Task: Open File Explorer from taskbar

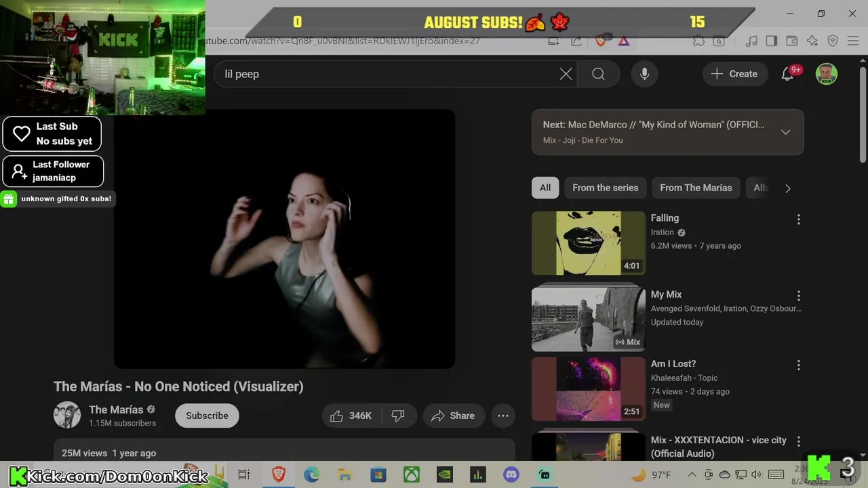Action: point(345,474)
